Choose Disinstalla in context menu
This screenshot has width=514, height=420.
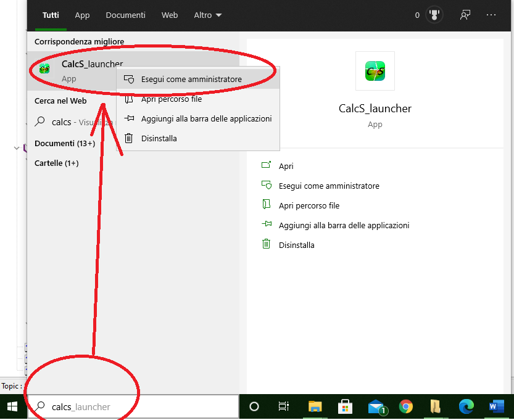198,138
